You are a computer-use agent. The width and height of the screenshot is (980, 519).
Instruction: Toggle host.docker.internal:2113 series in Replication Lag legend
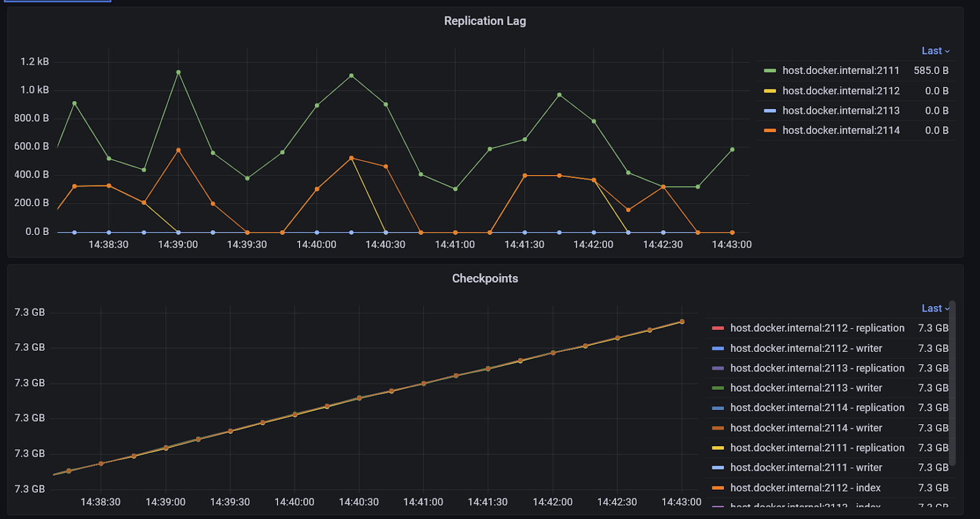click(841, 111)
